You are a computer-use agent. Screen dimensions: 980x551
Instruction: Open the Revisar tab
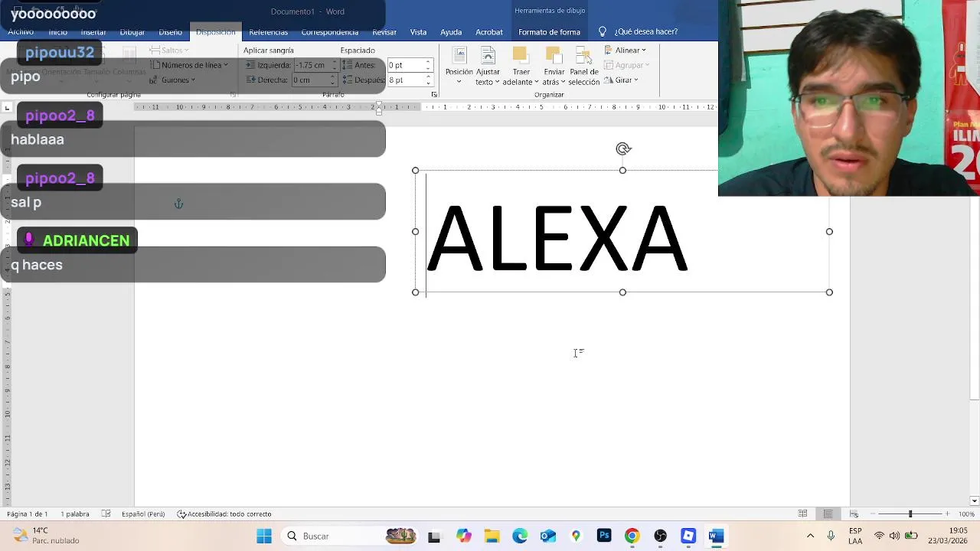(384, 32)
